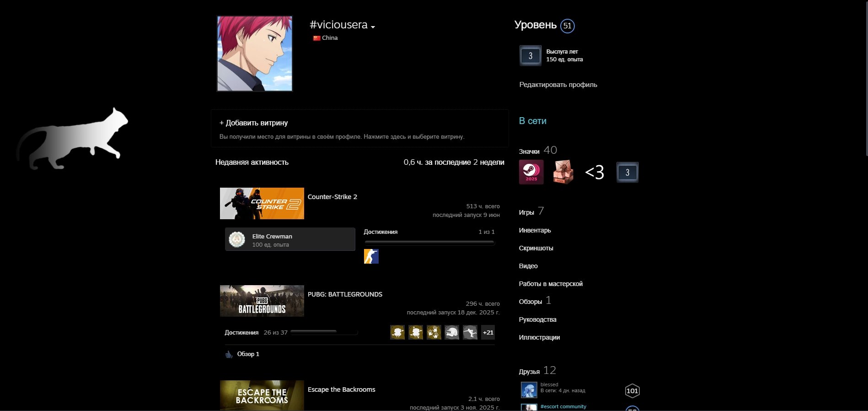The height and width of the screenshot is (411, 868).
Task: Open the #viciousera profile avatar image
Action: 255,54
